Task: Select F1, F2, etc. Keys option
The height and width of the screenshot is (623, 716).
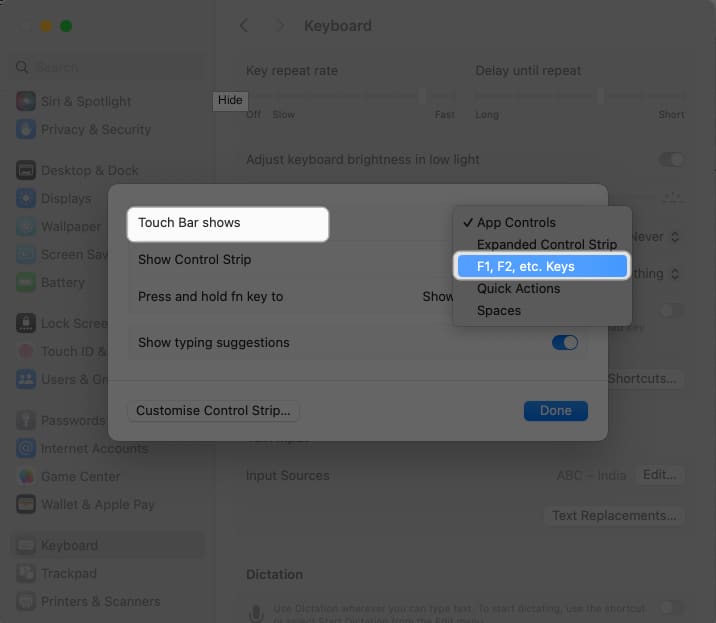Action: (x=542, y=266)
